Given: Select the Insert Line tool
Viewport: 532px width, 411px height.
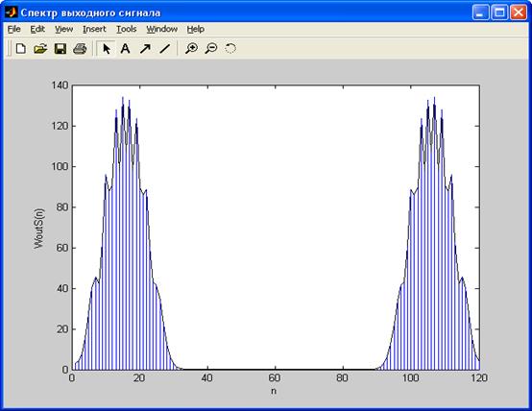Looking at the screenshot, I should pos(165,49).
